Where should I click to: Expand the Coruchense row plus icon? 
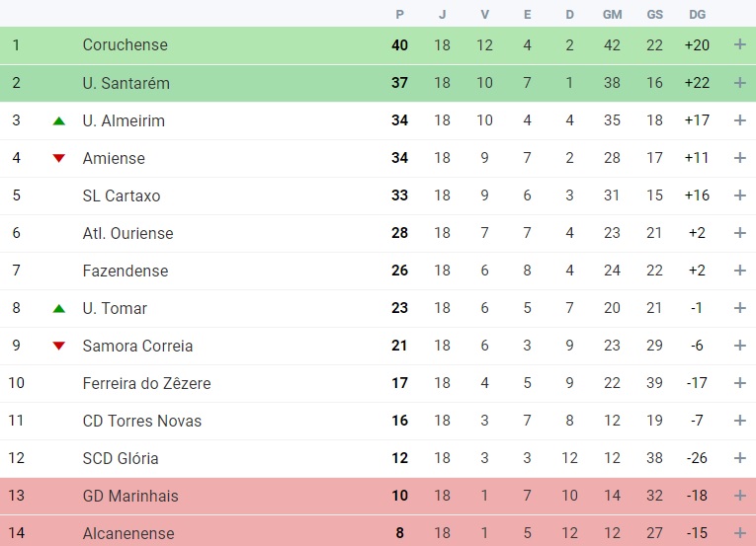click(739, 44)
